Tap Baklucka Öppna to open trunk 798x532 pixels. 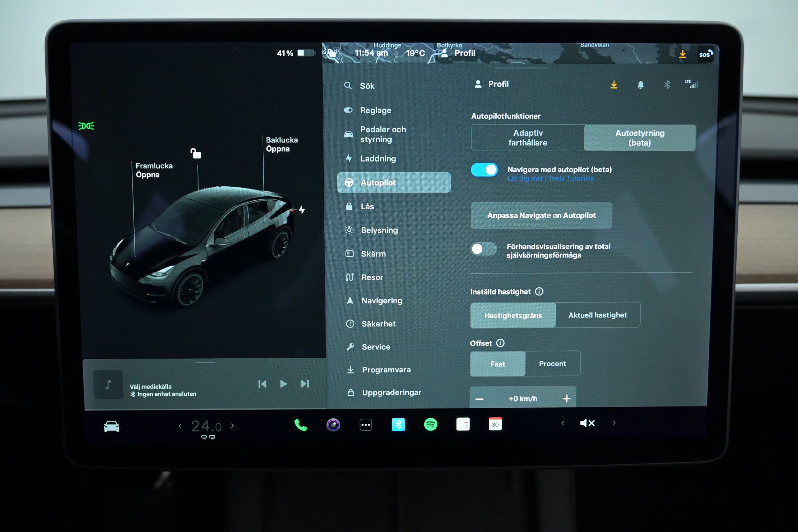[x=282, y=144]
